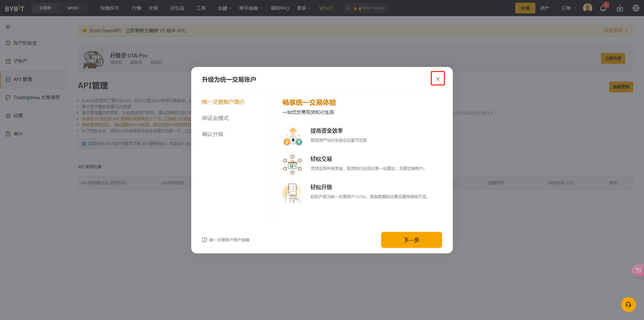The image size is (644, 320).
Task: Click 轻松交易 network icon
Action: tap(292, 165)
